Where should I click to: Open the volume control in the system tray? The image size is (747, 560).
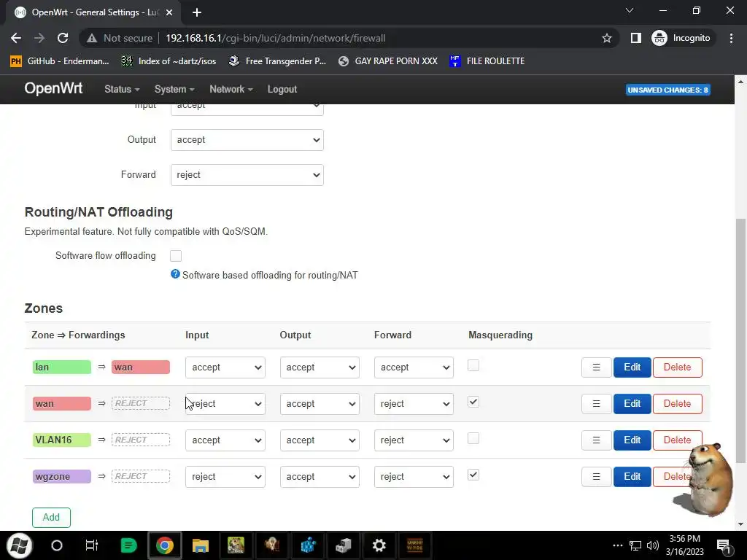click(x=653, y=545)
